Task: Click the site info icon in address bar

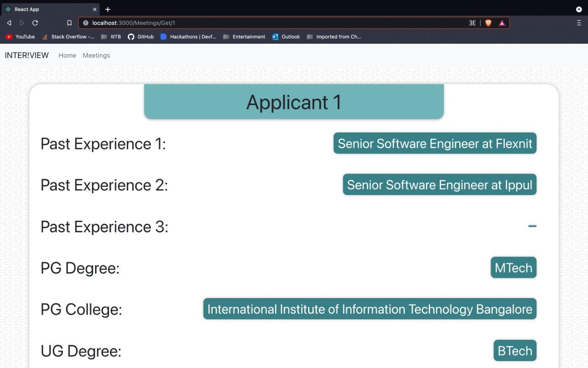Action: tap(85, 23)
